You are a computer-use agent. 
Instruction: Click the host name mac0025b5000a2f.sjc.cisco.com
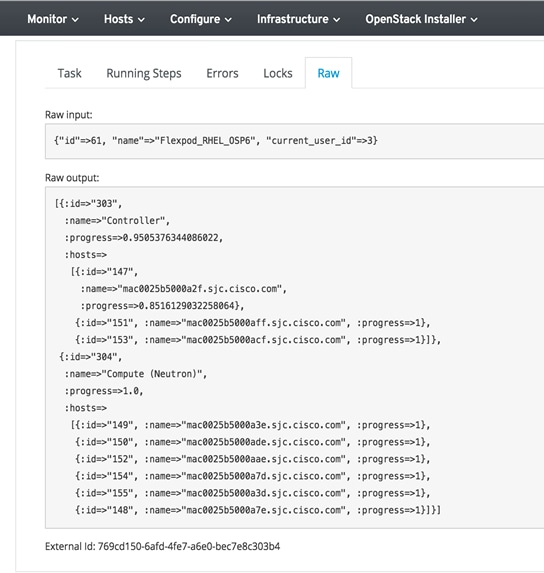tap(200, 289)
